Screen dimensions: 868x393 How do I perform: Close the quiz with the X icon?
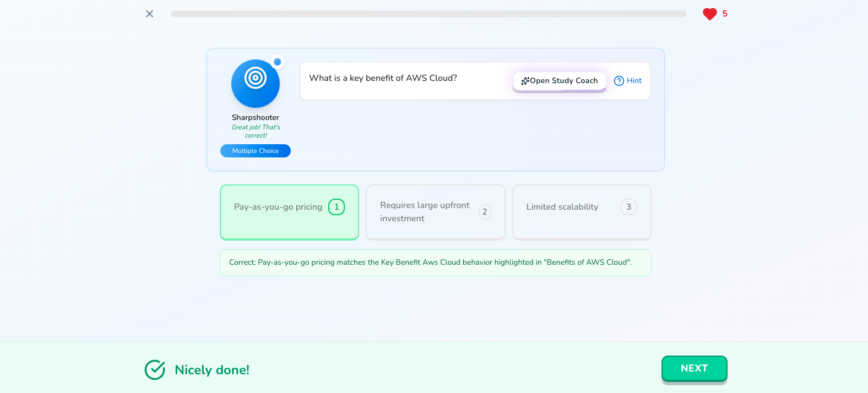pyautogui.click(x=149, y=14)
